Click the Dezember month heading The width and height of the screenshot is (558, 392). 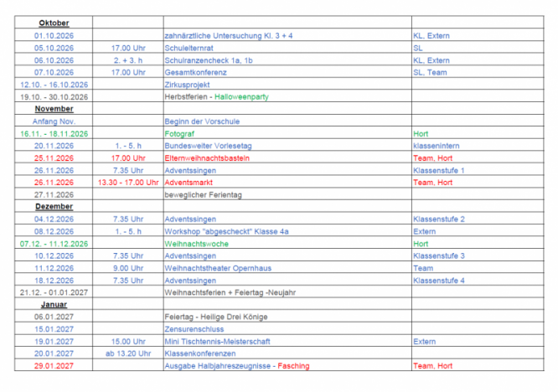[x=54, y=207]
